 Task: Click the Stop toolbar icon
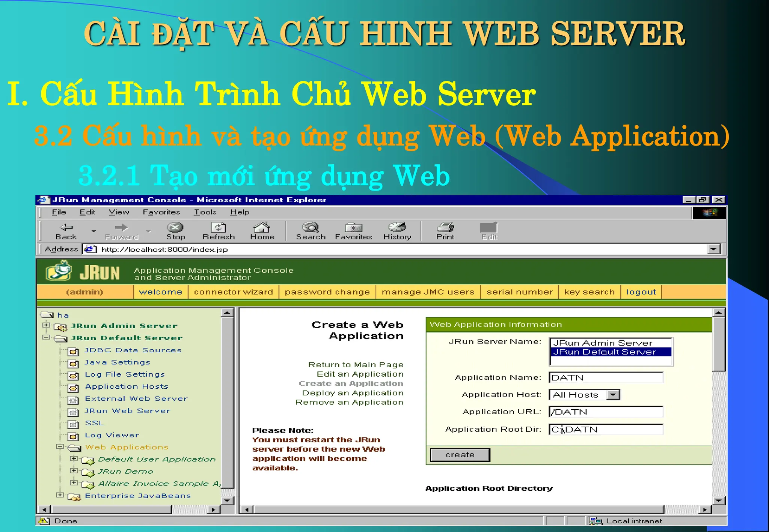(175, 227)
